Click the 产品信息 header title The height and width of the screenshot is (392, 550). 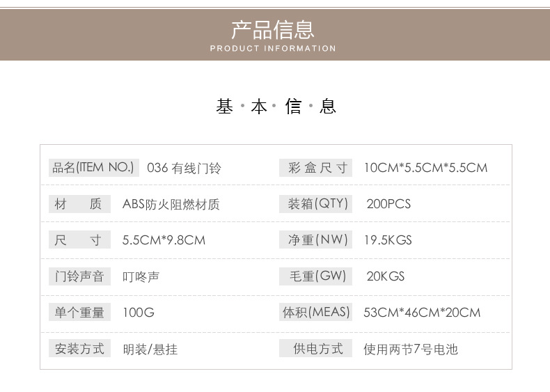click(x=273, y=29)
